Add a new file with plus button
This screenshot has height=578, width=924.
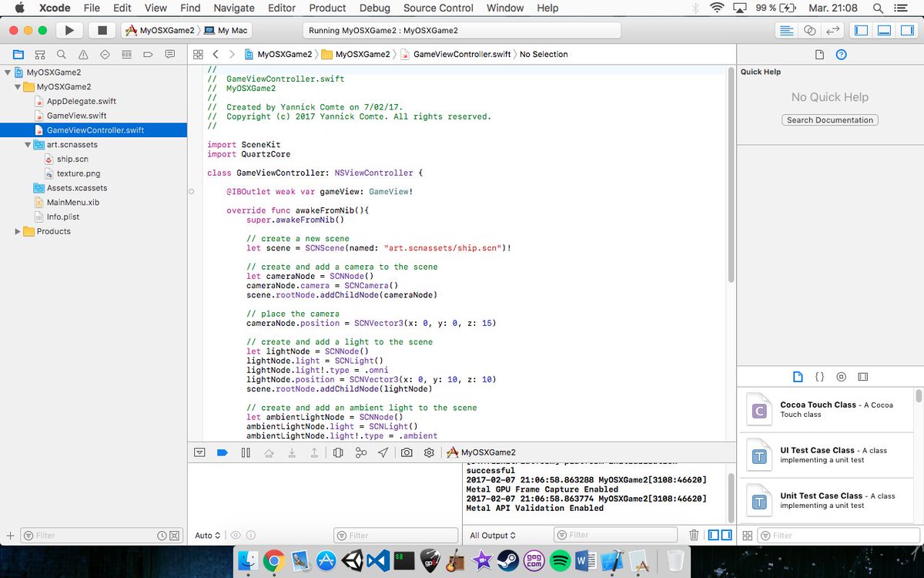click(x=10, y=535)
